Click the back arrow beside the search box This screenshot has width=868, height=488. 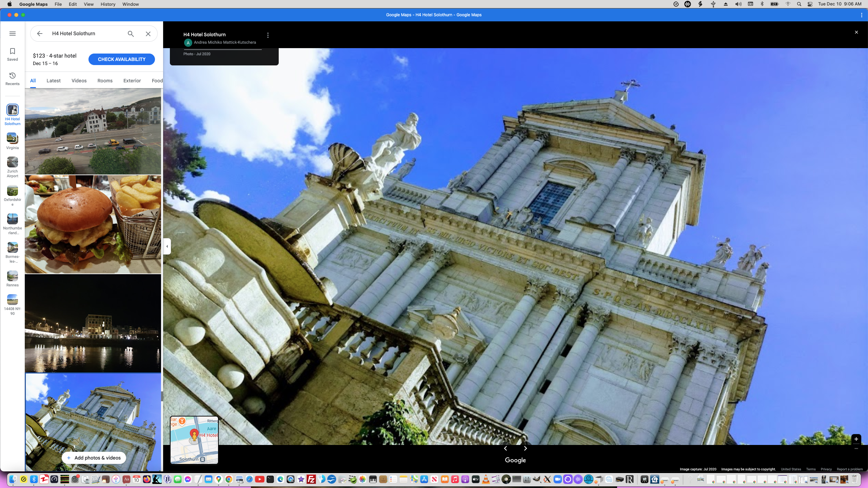point(40,34)
